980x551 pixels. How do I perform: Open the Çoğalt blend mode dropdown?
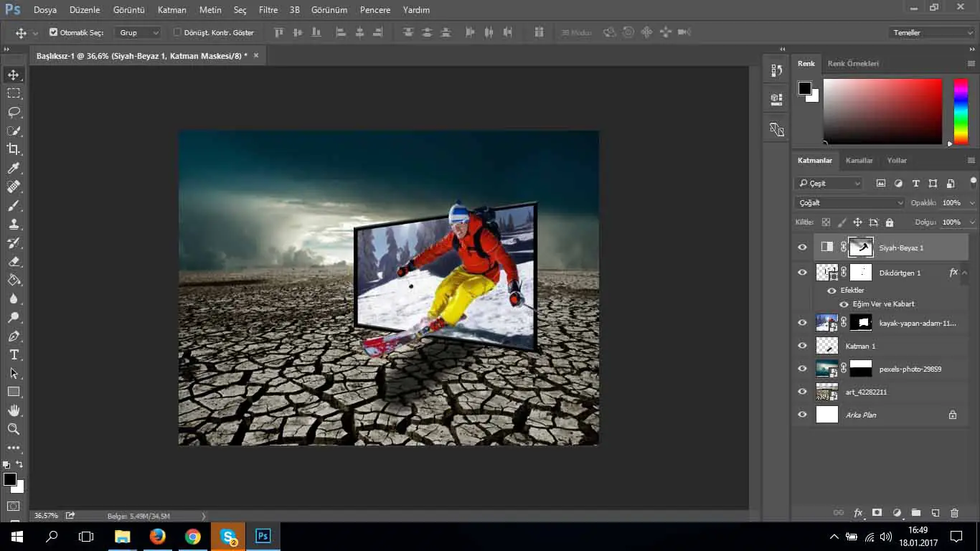tap(850, 203)
